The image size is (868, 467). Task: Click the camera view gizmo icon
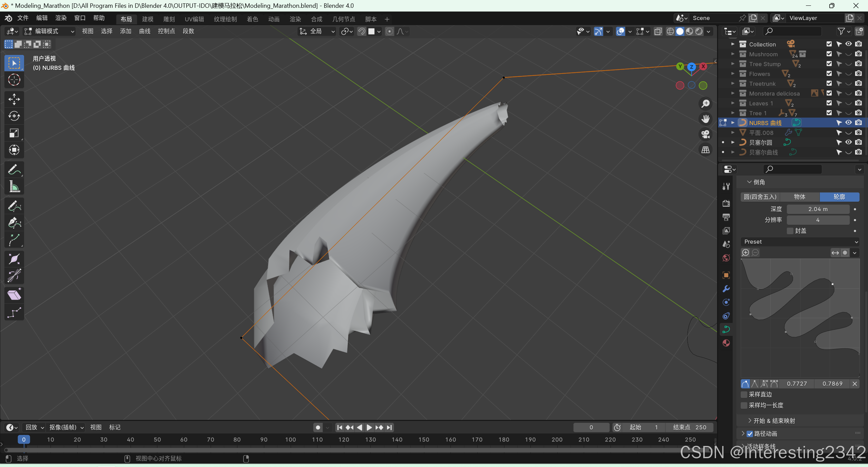(706, 134)
